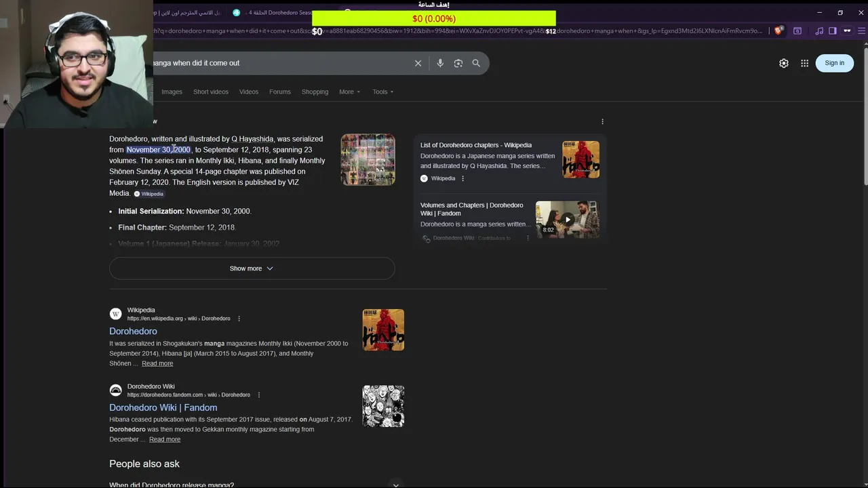The width and height of the screenshot is (868, 488).
Task: Click the search query input field
Action: pos(281,63)
